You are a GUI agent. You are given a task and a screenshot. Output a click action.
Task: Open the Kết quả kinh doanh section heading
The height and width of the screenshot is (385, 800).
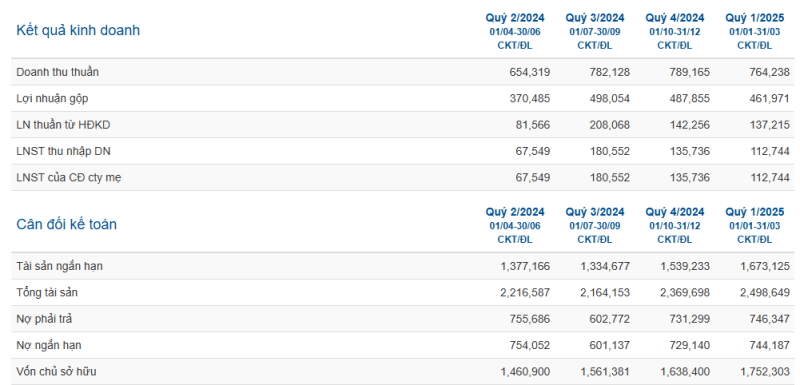pyautogui.click(x=78, y=31)
